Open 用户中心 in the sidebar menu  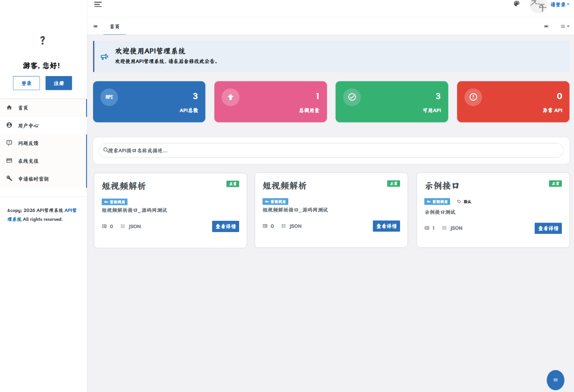click(43, 126)
